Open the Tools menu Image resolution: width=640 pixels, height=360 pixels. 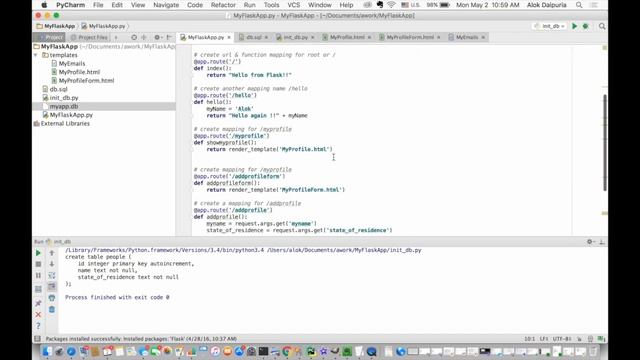tap(271, 5)
